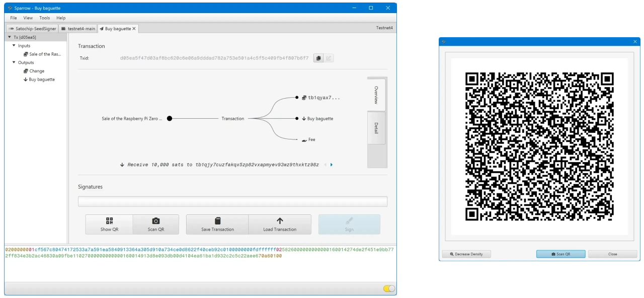
Task: Click the greyed-out edit icon beside Txid
Action: (x=329, y=58)
